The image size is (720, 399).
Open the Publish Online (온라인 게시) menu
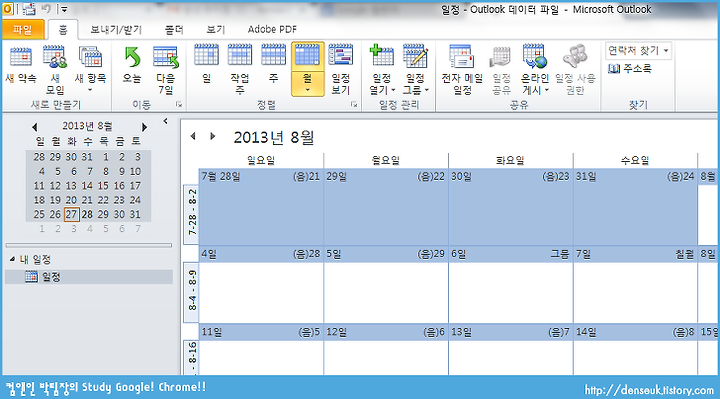[x=534, y=70]
